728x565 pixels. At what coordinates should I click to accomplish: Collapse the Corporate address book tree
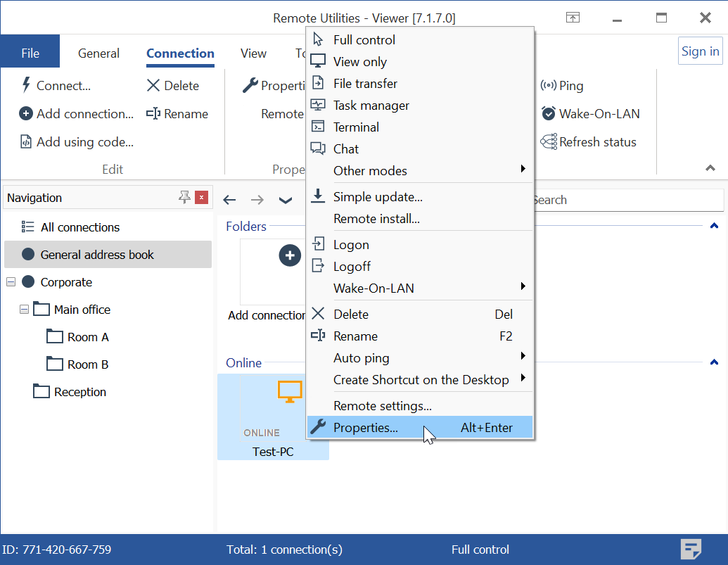point(11,282)
